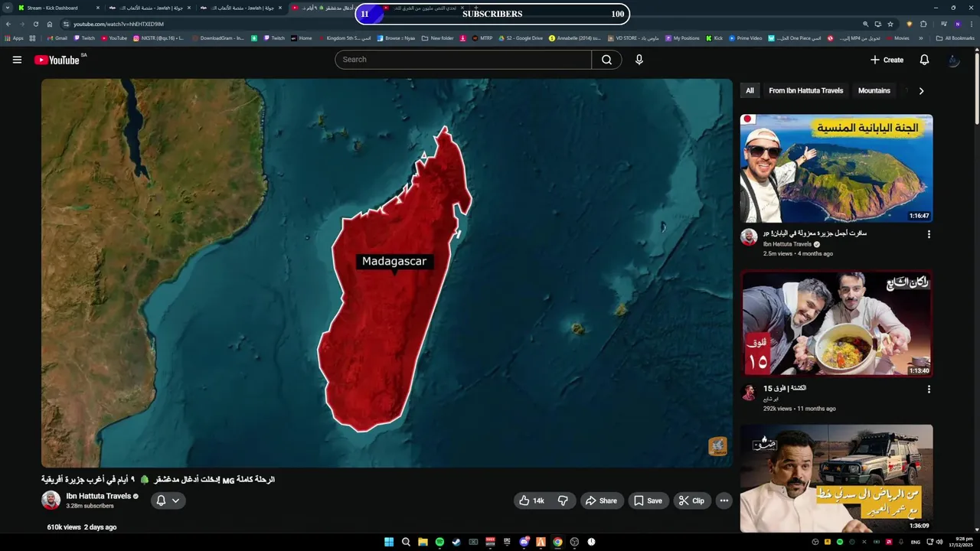Show more filter chips with right arrow
This screenshot has height=551, width=980.
pyautogui.click(x=921, y=90)
